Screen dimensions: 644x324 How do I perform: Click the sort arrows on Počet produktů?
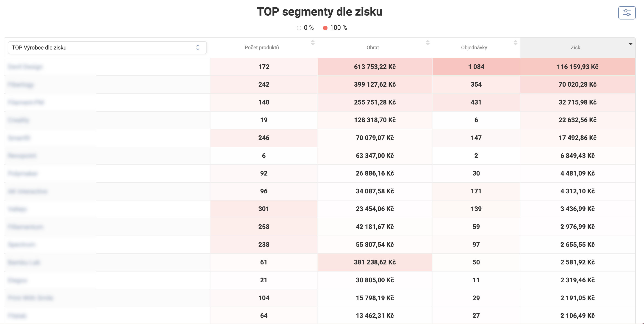click(x=313, y=43)
